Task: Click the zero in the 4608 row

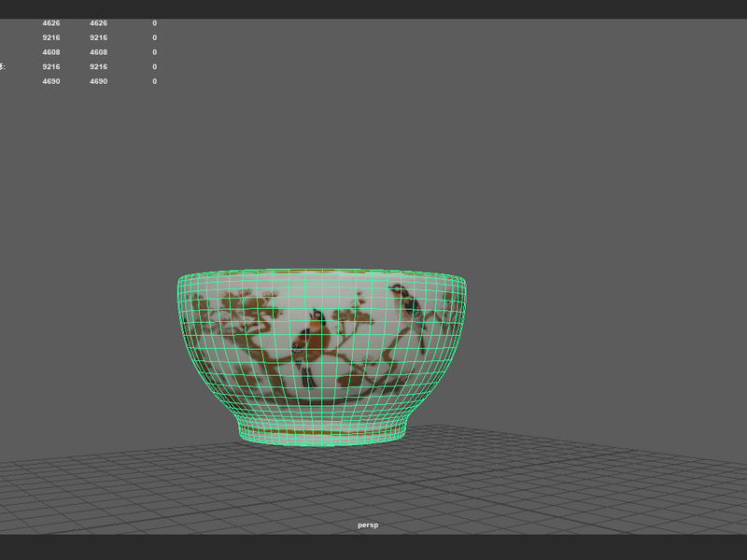Action: point(154,52)
